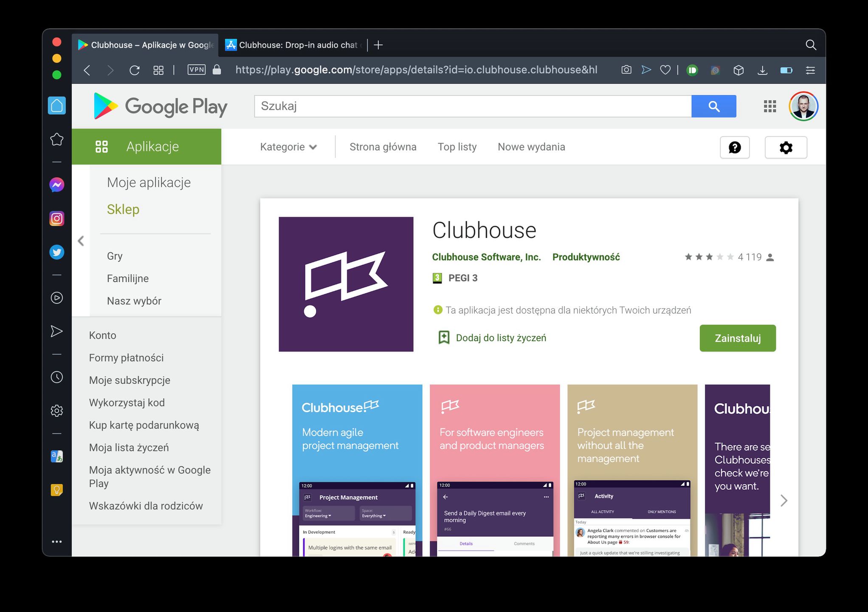868x612 pixels.
Task: Search open tabs with magnifier icon
Action: click(811, 45)
